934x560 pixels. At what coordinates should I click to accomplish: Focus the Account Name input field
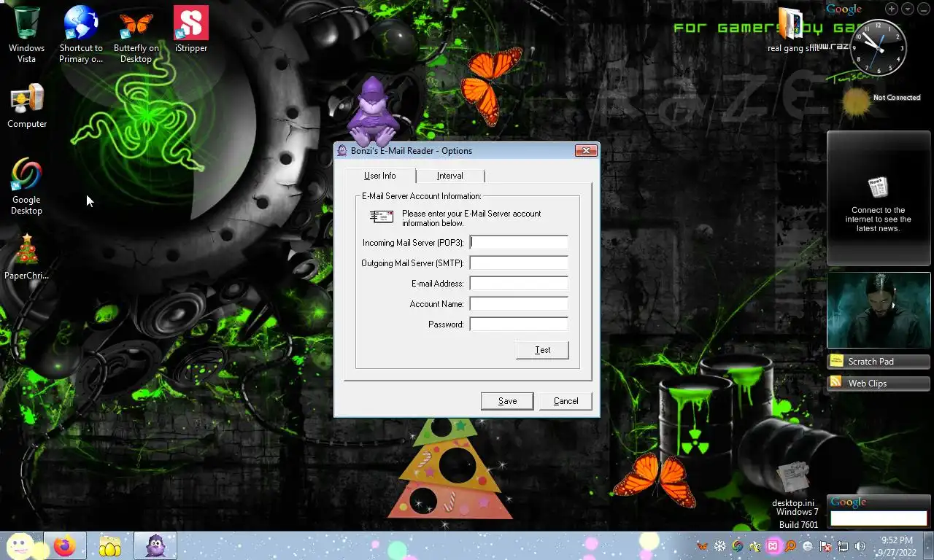coord(519,303)
